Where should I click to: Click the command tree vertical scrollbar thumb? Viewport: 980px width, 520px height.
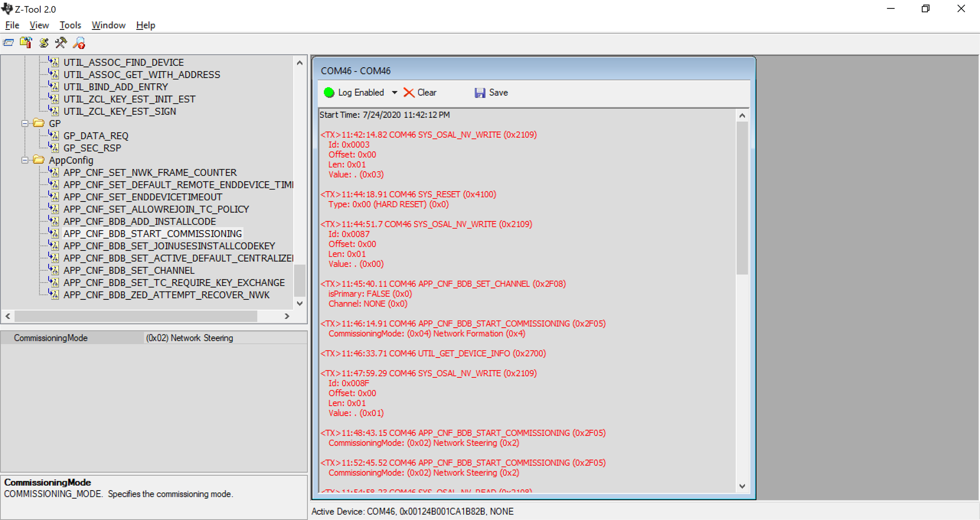tap(300, 280)
